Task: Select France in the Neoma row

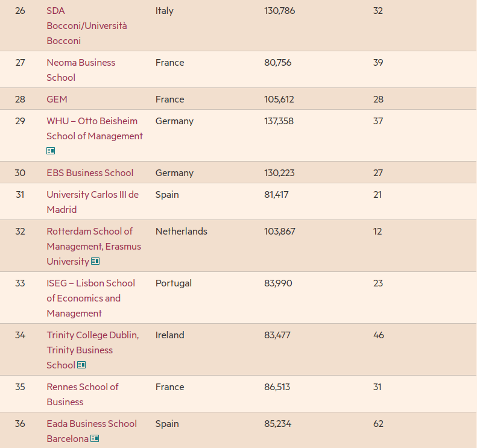Action: click(169, 62)
